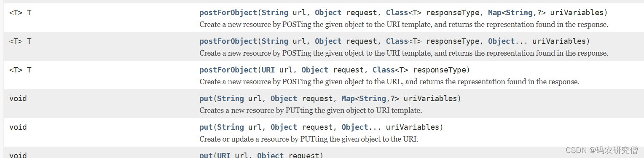Open postForObject method with Map uriVariables
The width and height of the screenshot is (644, 158).
pyautogui.click(x=228, y=13)
